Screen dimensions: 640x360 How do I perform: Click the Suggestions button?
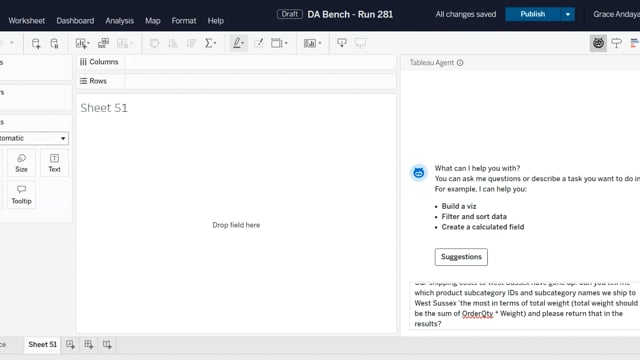tap(461, 257)
